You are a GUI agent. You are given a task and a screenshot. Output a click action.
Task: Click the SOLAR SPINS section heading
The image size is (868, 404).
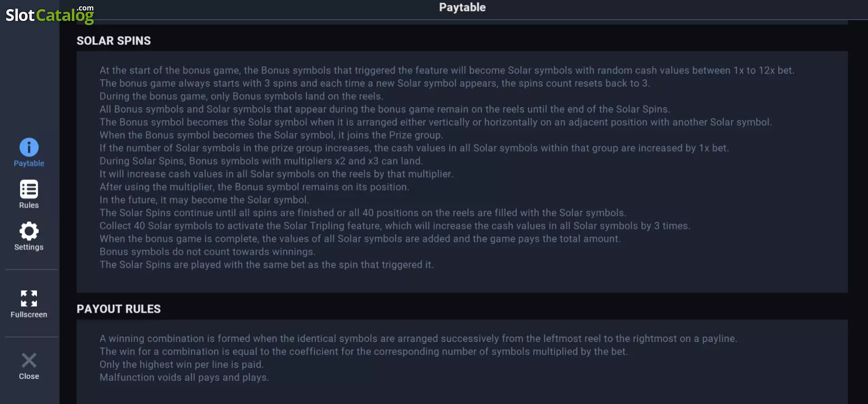pos(113,41)
